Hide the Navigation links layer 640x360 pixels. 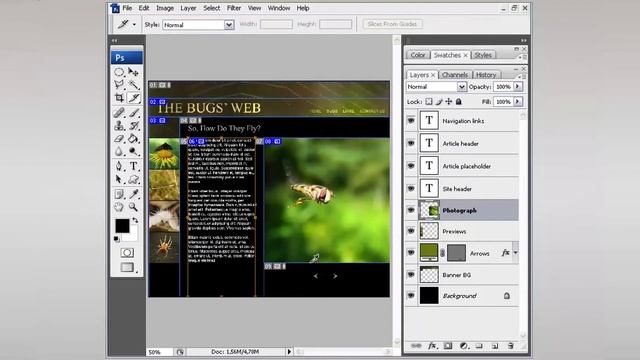pos(411,120)
